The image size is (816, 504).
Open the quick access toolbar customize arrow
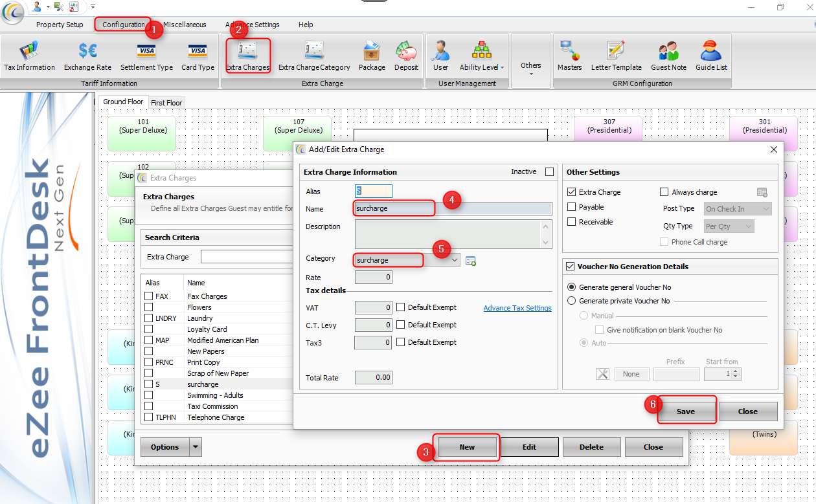tap(93, 6)
